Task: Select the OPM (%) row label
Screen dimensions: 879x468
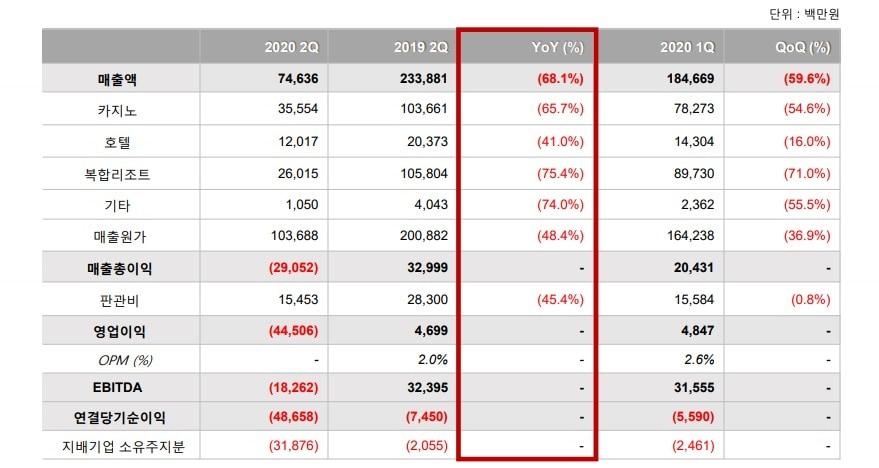Action: [x=120, y=360]
